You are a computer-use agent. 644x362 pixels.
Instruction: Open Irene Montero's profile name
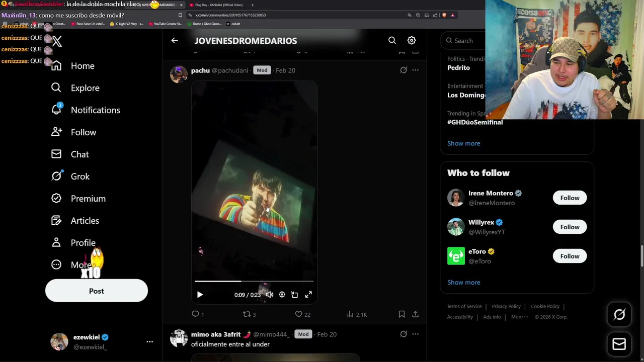[x=491, y=193]
